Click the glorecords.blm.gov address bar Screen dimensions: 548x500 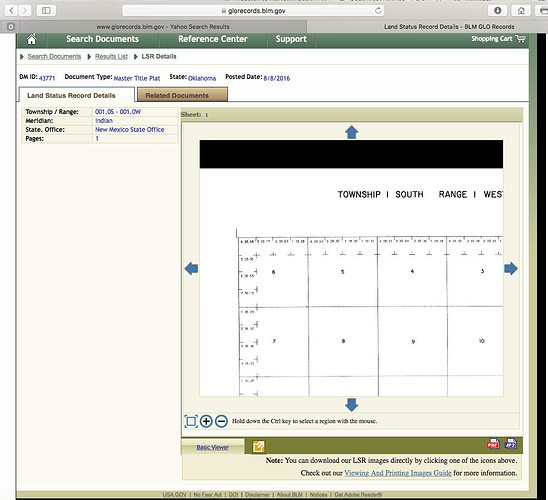click(x=253, y=11)
